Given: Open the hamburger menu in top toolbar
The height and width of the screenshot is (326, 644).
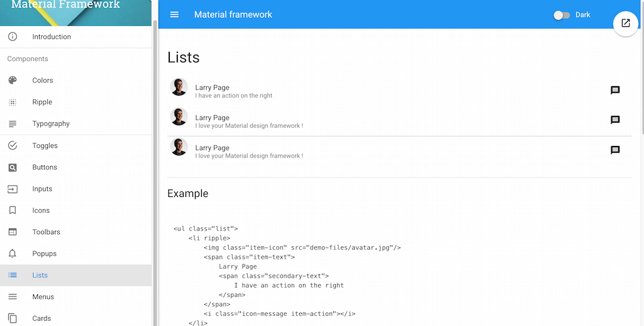Looking at the screenshot, I should click(x=175, y=14).
